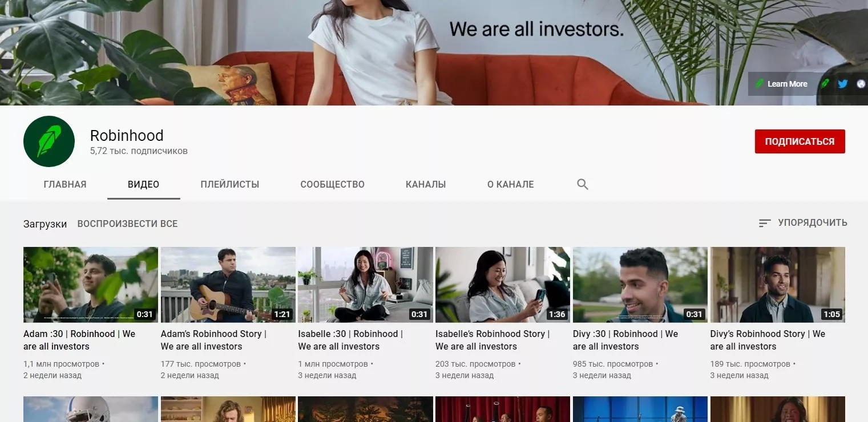Image resolution: width=868 pixels, height=422 pixels.
Task: Select the ВИДЕО tab
Action: pyautogui.click(x=143, y=184)
